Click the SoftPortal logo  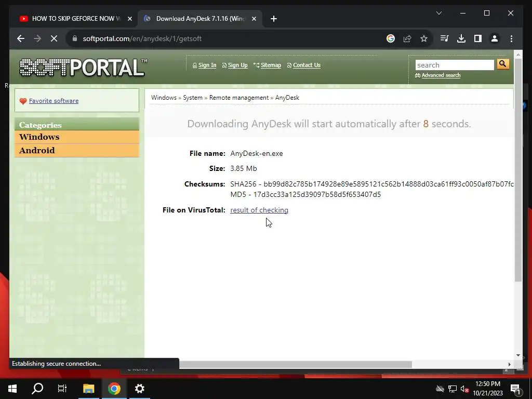tap(83, 67)
